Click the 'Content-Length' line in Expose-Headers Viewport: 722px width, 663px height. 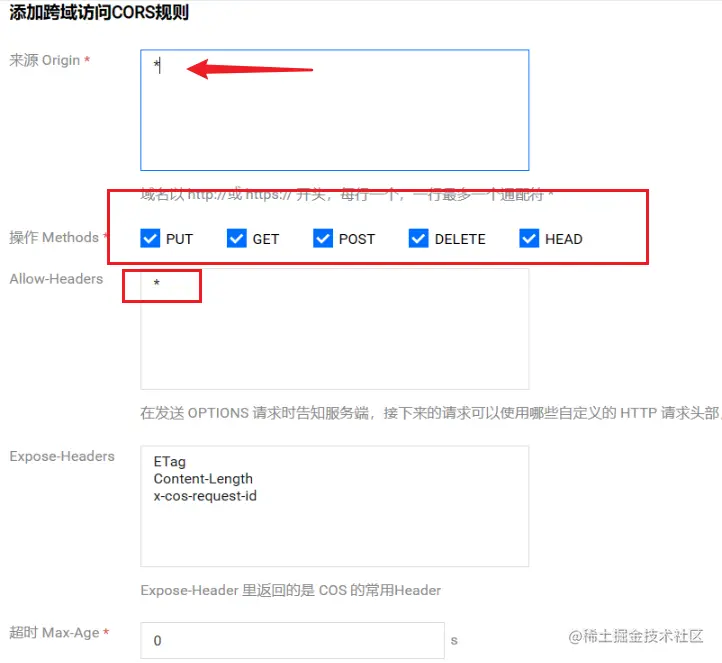(x=203, y=479)
